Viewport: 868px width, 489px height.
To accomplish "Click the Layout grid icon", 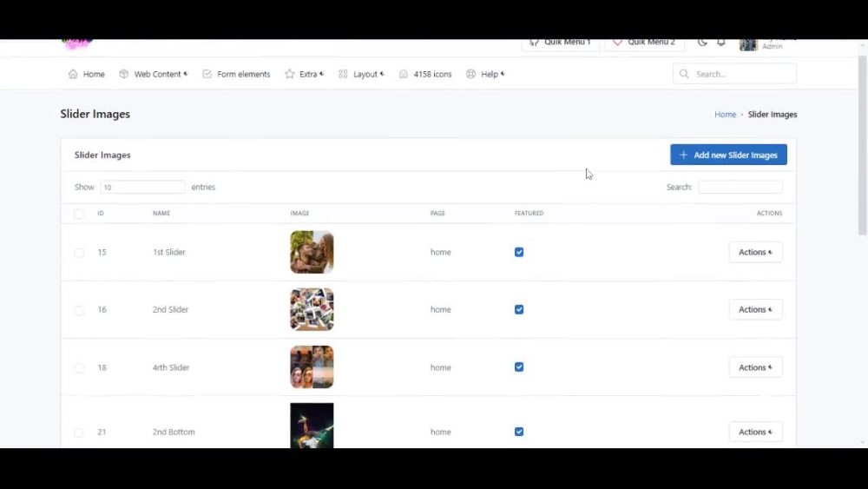I will point(343,74).
